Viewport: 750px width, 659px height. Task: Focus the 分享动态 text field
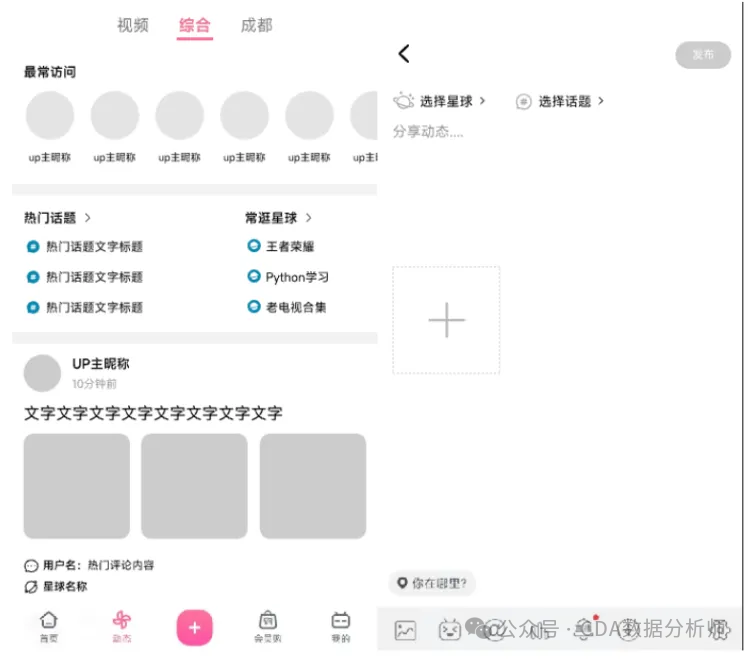(428, 131)
